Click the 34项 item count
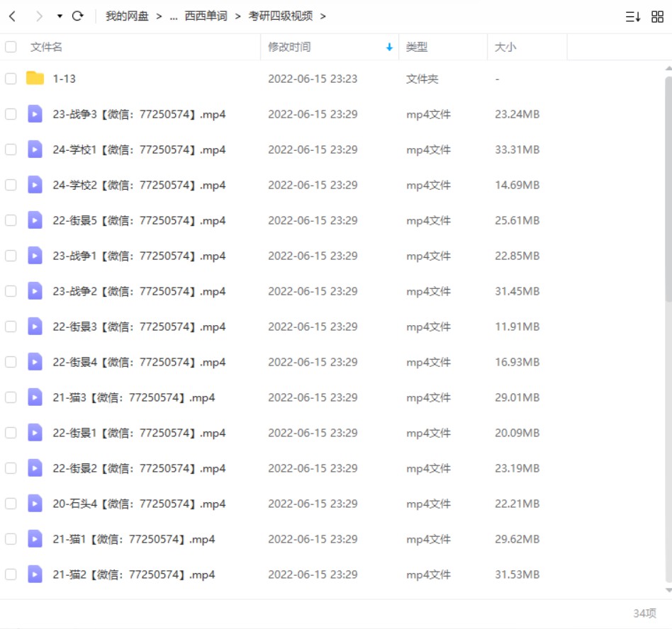The height and width of the screenshot is (629, 672). click(x=644, y=613)
